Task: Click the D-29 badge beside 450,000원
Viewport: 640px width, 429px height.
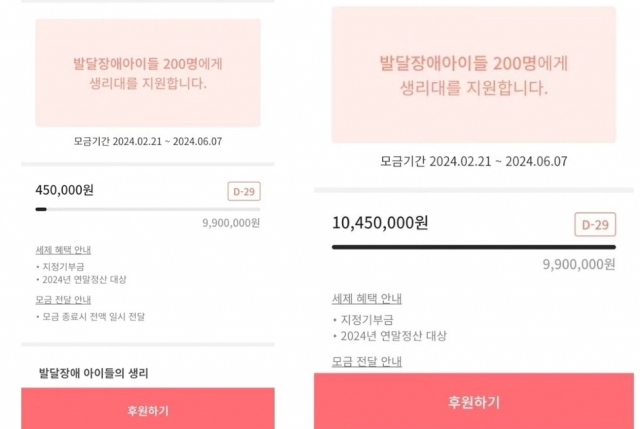Action: point(244,191)
